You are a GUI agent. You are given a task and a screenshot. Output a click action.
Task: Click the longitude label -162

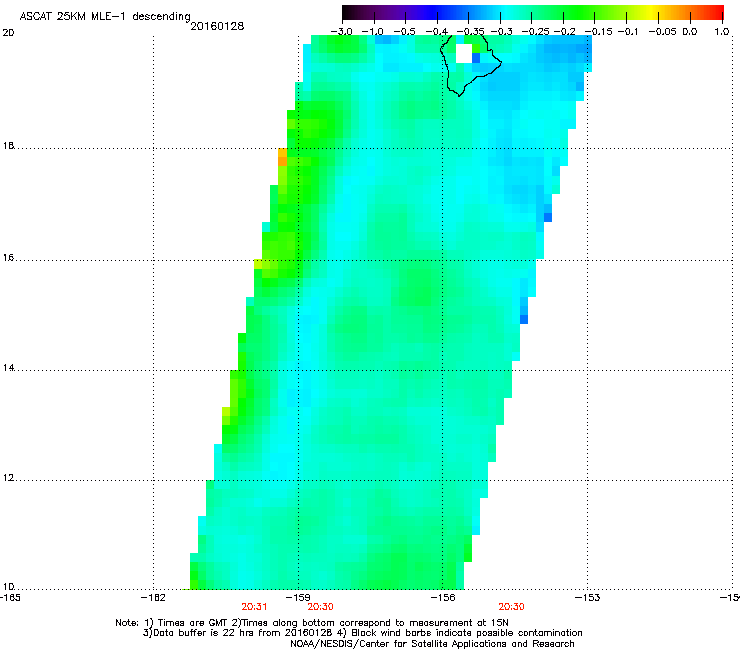153,598
